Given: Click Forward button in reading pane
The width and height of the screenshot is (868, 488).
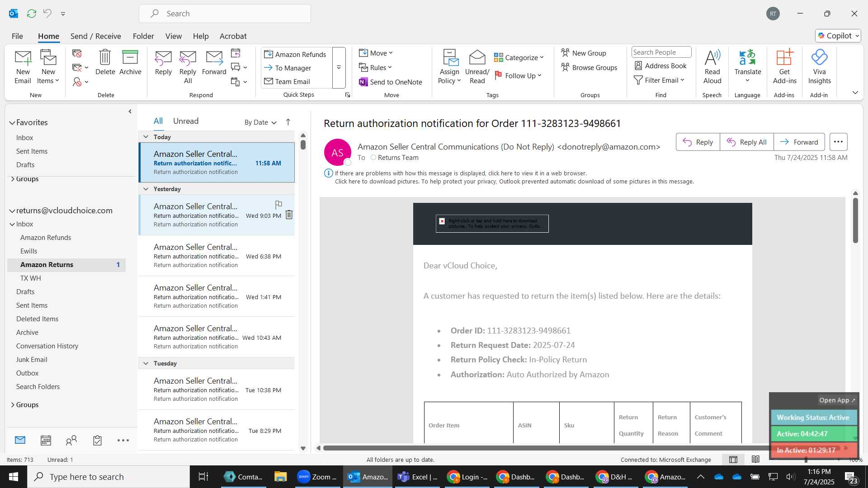Looking at the screenshot, I should click(x=799, y=142).
